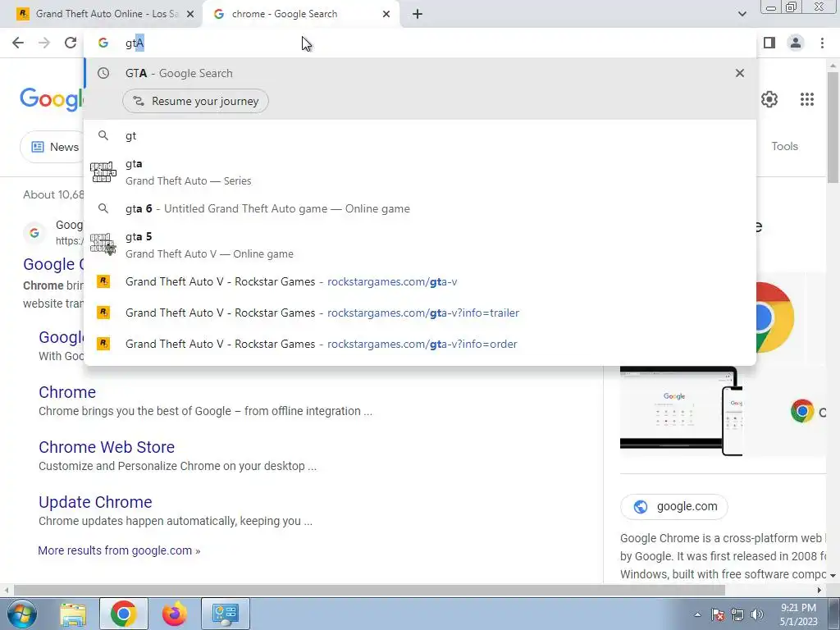Click the Google logo on page

(x=52, y=99)
